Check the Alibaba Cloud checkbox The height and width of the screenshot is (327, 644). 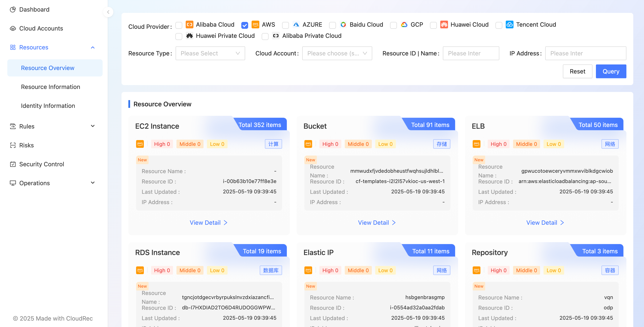(x=179, y=25)
